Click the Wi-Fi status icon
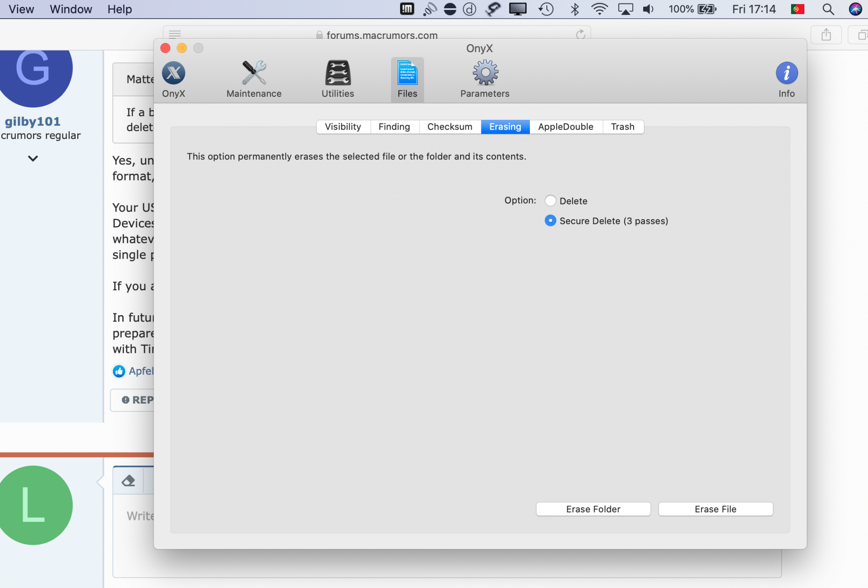This screenshot has height=588, width=868. (x=599, y=9)
